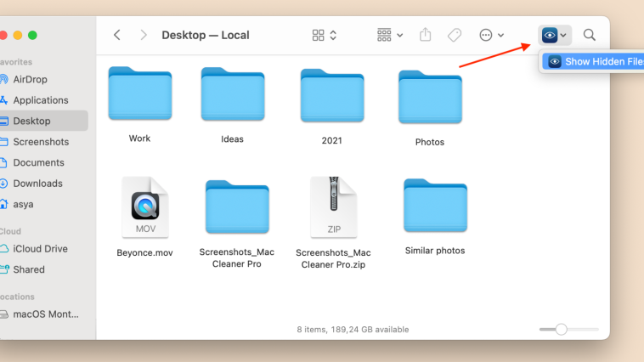The image size is (644, 362).
Task: Click the icon size slider knob
Action: 561,329
